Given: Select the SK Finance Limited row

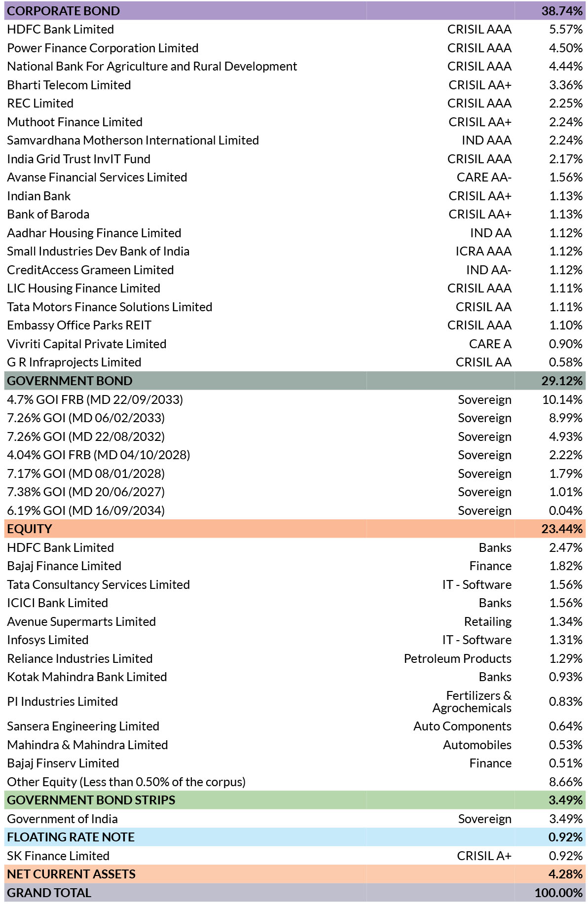Looking at the screenshot, I should [x=58, y=856].
